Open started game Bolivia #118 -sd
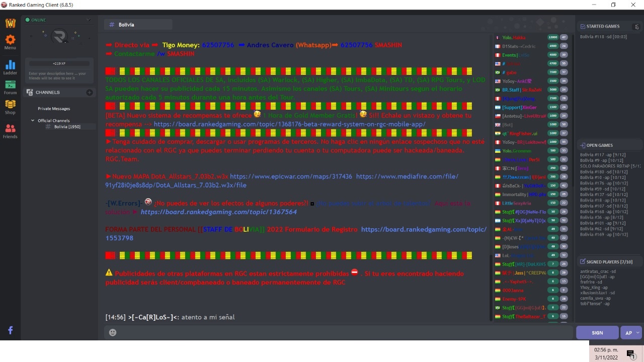Image resolution: width=644 pixels, height=362 pixels. 603,37
